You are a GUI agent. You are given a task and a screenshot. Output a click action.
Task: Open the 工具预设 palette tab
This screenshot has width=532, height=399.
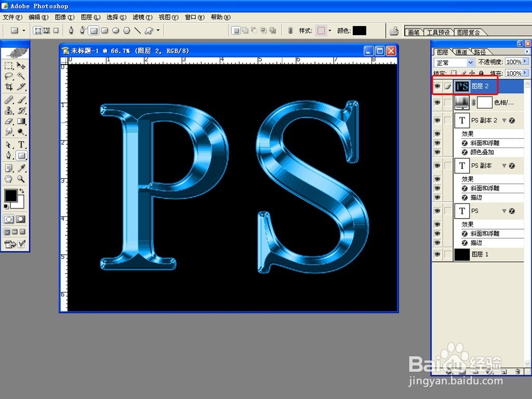tap(436, 32)
